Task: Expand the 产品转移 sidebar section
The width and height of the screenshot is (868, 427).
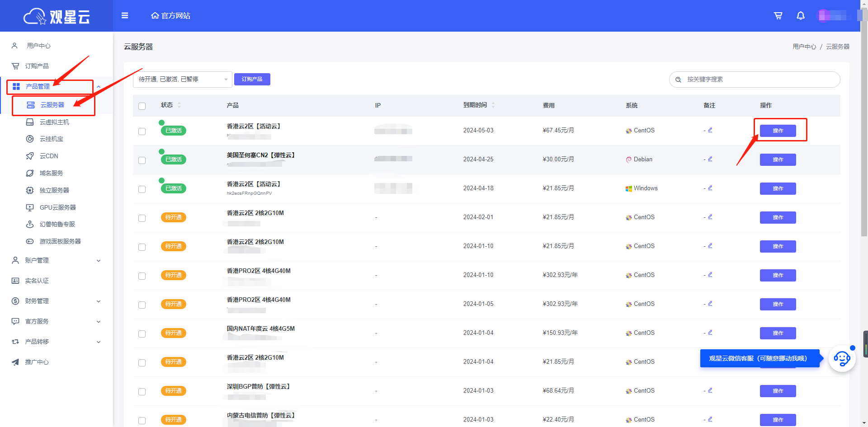Action: (x=99, y=342)
